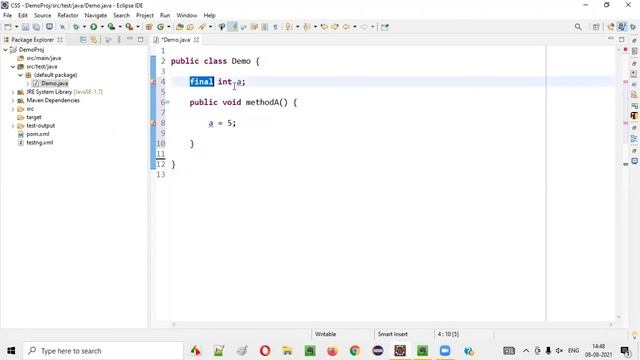Image resolution: width=640 pixels, height=360 pixels.
Task: Open the Coverage dropdown arrow
Action: click(120, 27)
